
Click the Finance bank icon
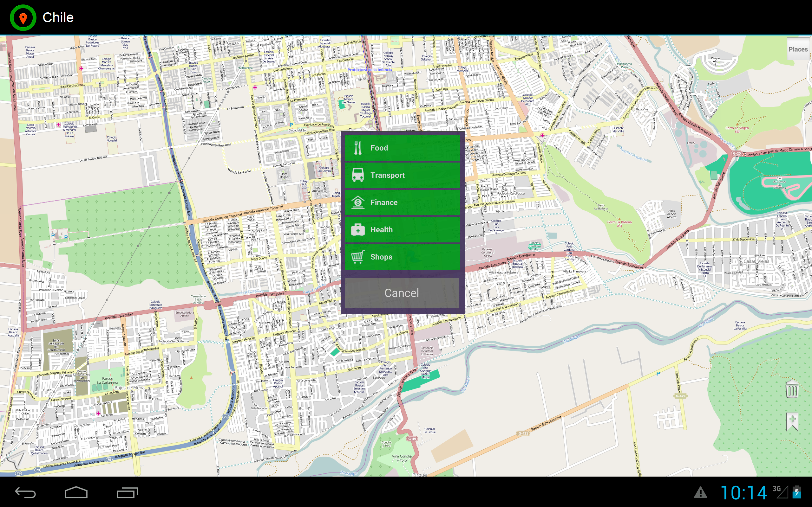pos(358,202)
